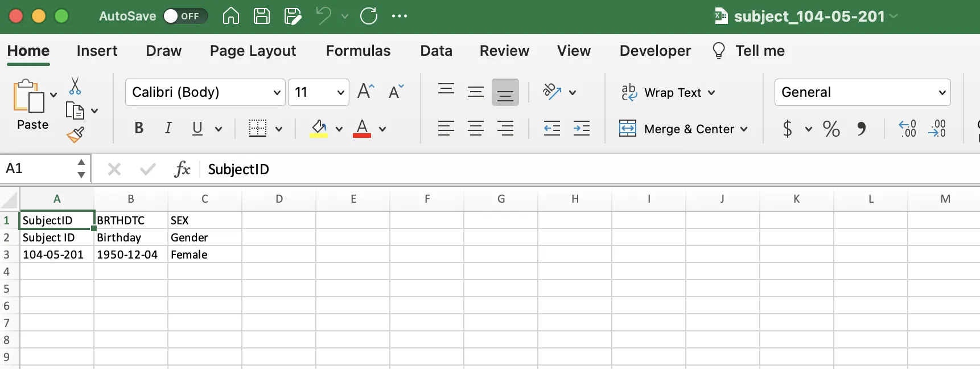Toggle Underline formatting
Image resolution: width=980 pixels, height=369 pixels.
[x=197, y=128]
